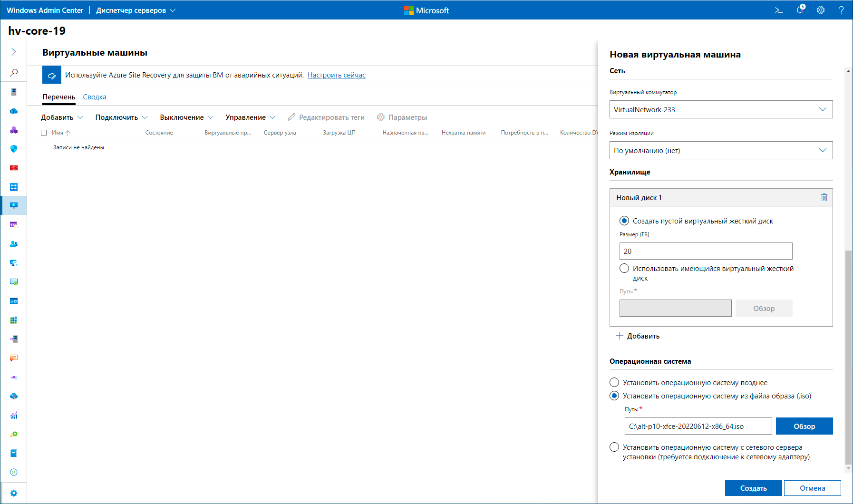Viewport: 853px width, 504px height.
Task: Delete New disk 1 with trash icon
Action: [x=824, y=197]
